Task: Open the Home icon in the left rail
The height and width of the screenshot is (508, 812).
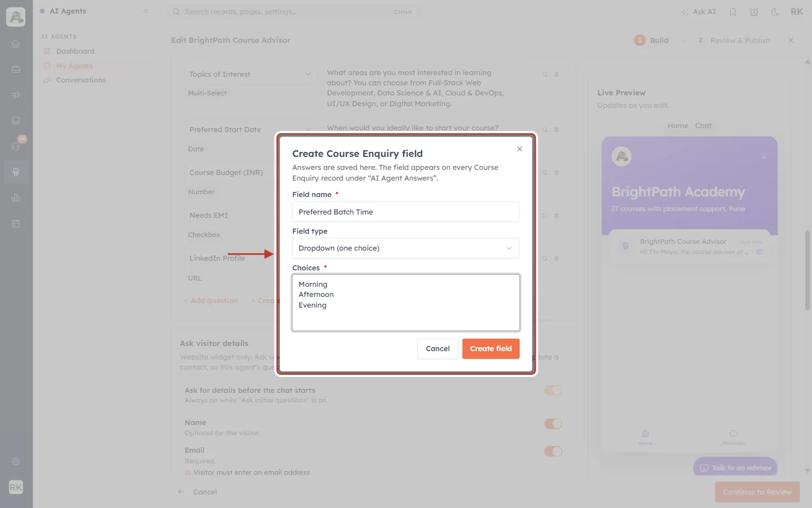Action: pyautogui.click(x=16, y=43)
